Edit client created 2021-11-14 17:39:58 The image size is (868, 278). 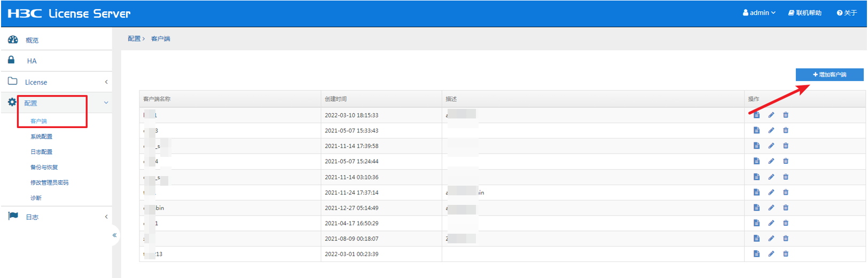pyautogui.click(x=771, y=146)
